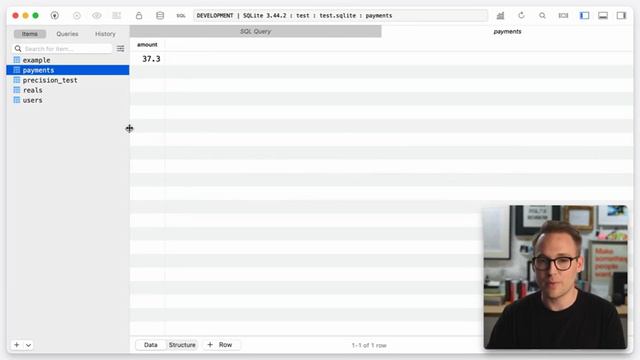Viewport: 640px width, 360px height.
Task: Click the console icon next to search
Action: [563, 16]
